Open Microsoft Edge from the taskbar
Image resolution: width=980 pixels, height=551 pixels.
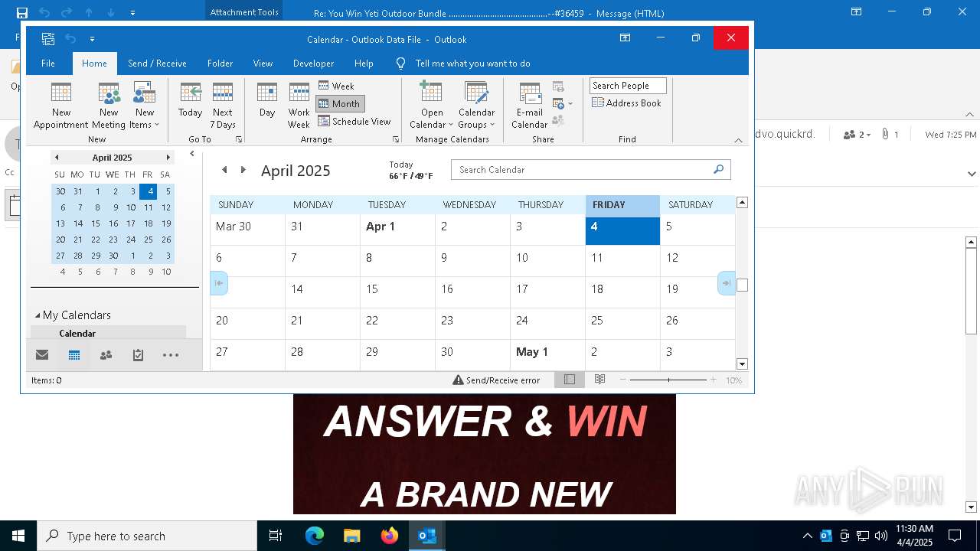coord(315,536)
